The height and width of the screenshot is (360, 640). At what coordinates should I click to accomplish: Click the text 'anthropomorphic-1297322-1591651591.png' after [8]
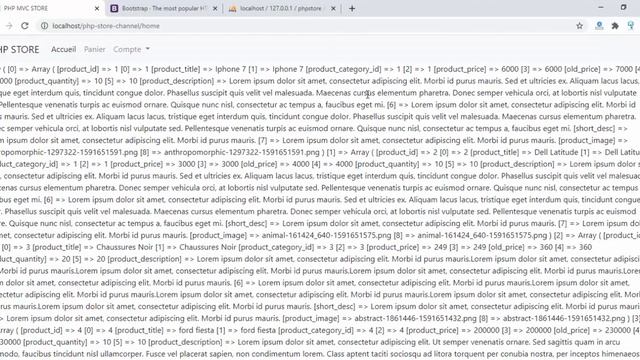[x=242, y=152]
